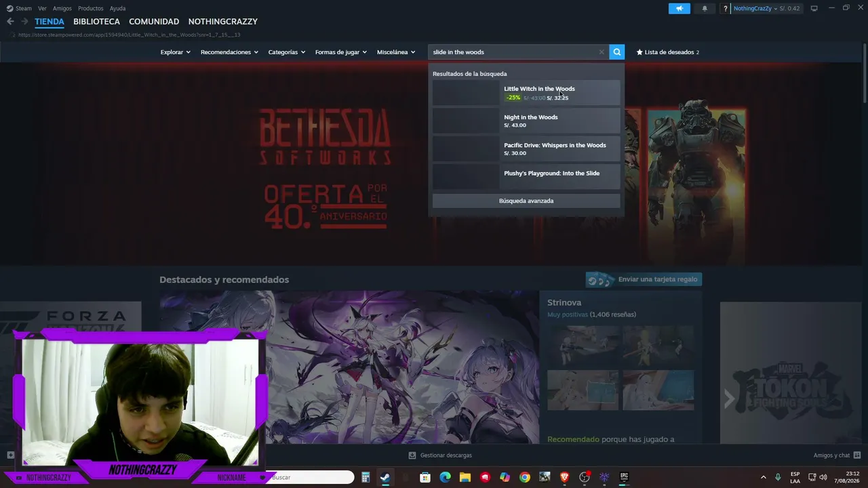Open Brave browser from the taskbar

564,477
